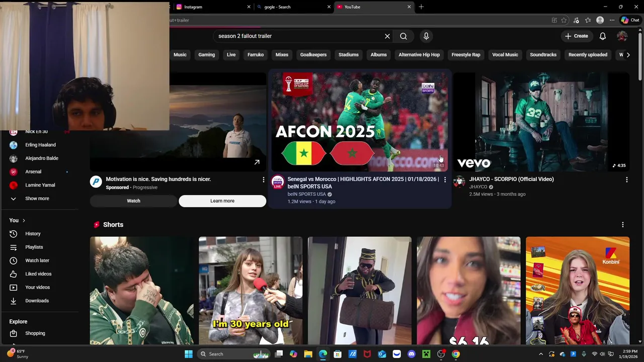Select the Gaming filter chip
This screenshot has height=362, width=644.
(x=206, y=55)
